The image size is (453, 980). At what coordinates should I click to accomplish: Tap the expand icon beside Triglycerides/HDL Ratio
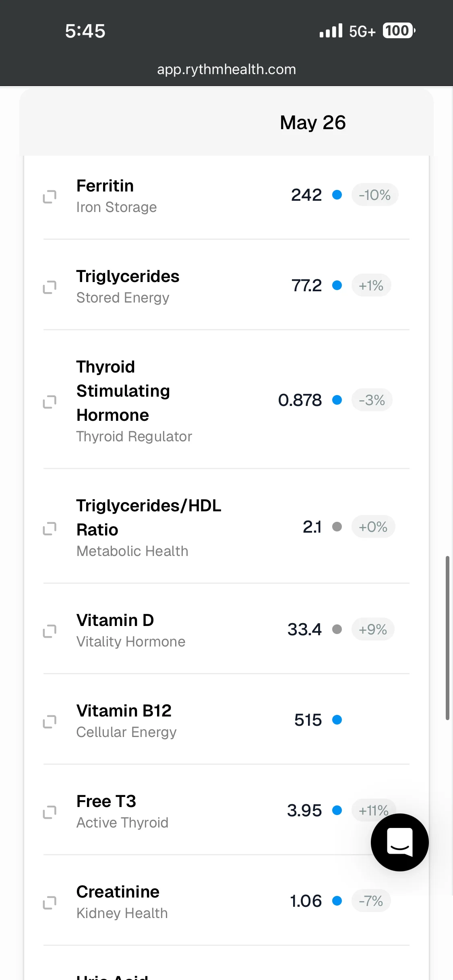[50, 528]
